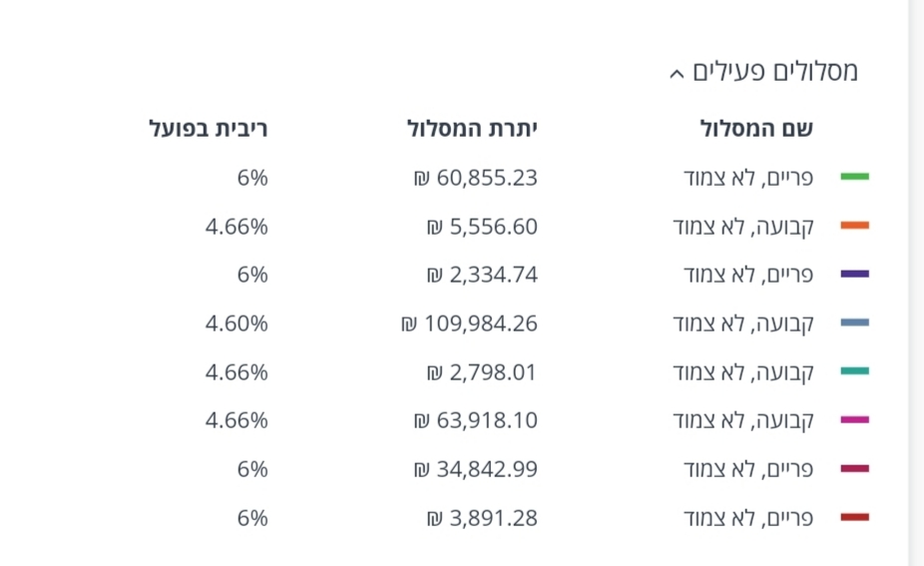Select the track with balance 109,984.26 ₪
Image resolution: width=924 pixels, height=566 pixels.
(x=743, y=323)
